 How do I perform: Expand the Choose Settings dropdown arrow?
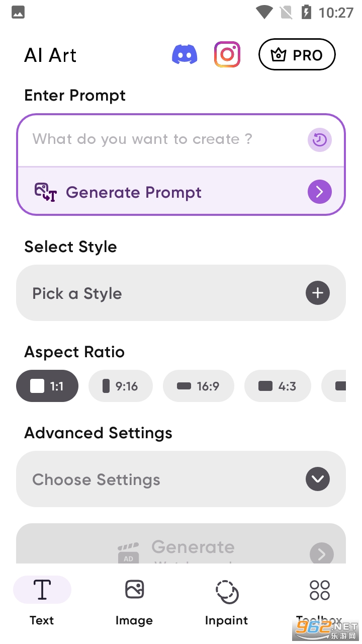[318, 479]
